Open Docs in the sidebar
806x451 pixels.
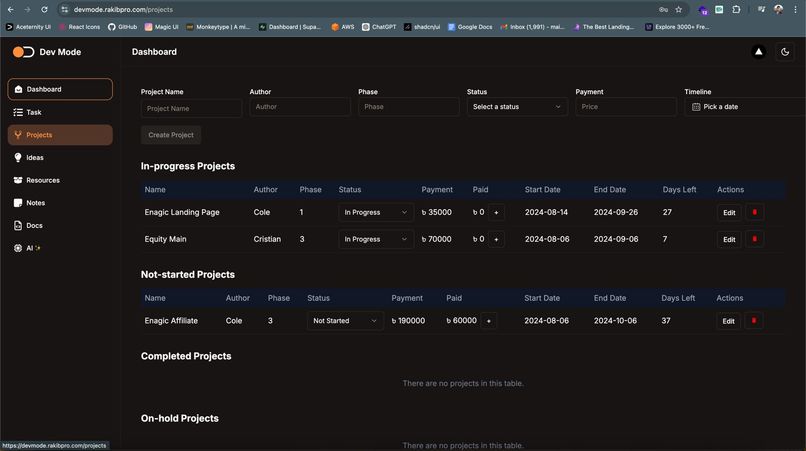[x=60, y=225]
